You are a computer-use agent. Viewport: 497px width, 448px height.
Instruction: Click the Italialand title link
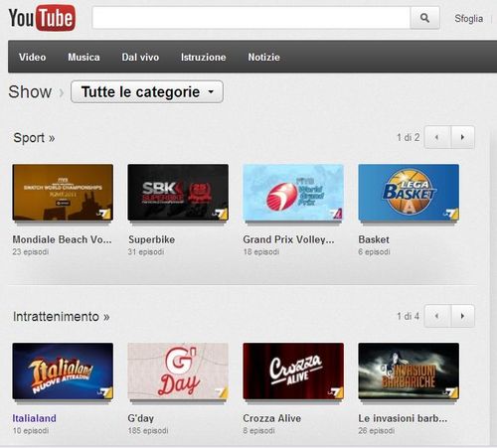[x=34, y=418]
